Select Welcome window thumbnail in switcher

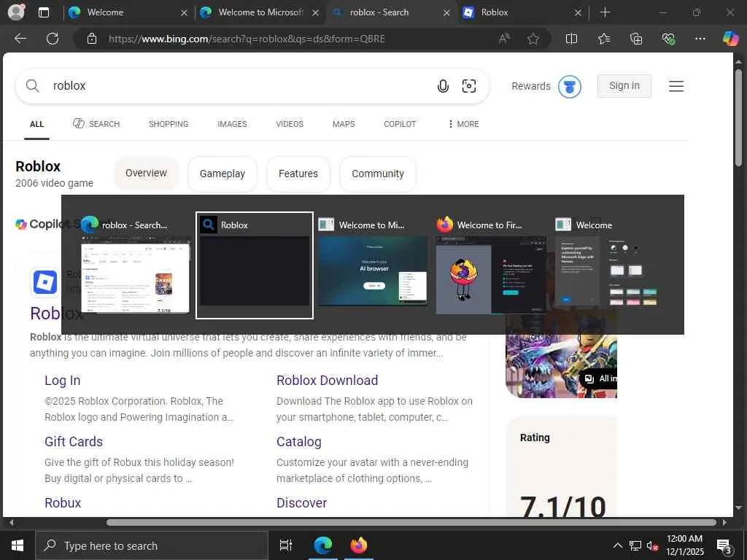point(609,265)
